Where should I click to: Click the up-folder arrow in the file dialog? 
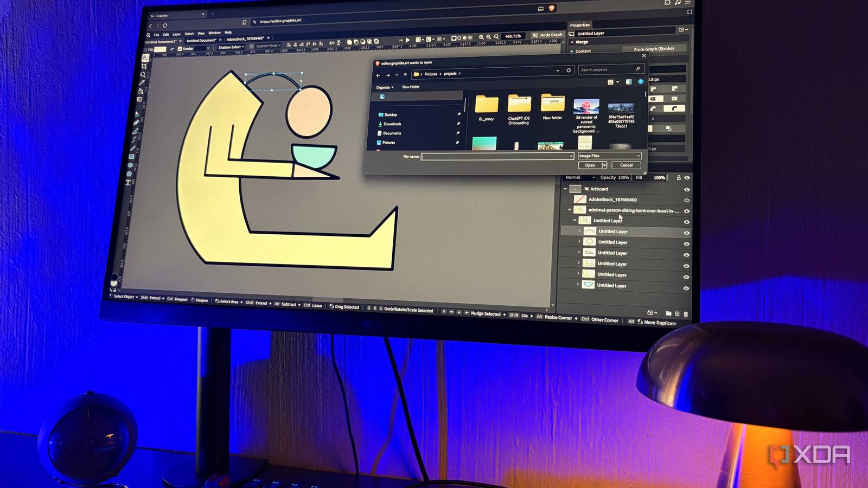pyautogui.click(x=405, y=75)
